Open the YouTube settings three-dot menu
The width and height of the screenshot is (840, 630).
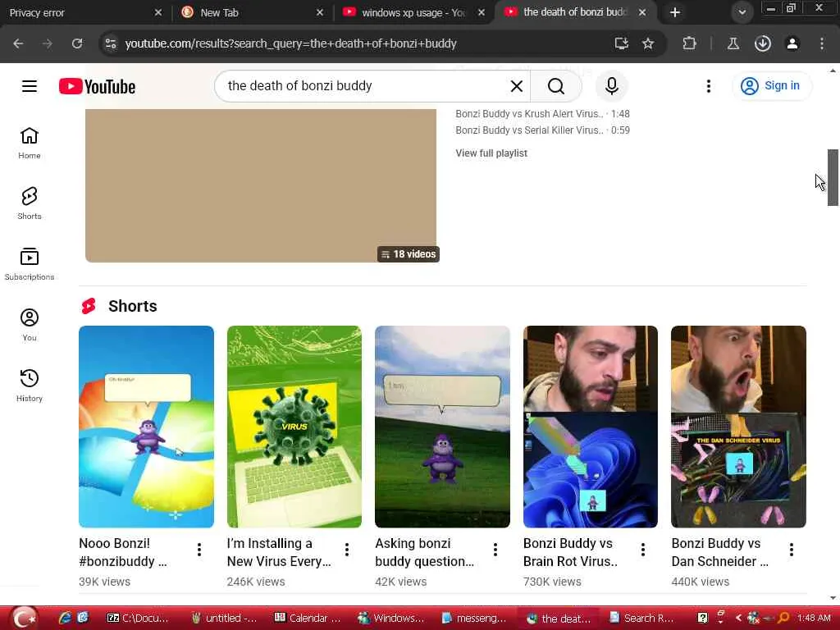[x=709, y=85]
